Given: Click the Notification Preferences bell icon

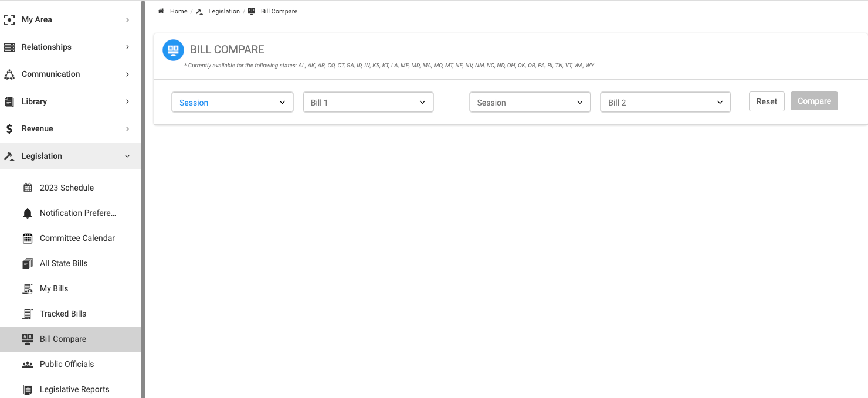Looking at the screenshot, I should [28, 213].
